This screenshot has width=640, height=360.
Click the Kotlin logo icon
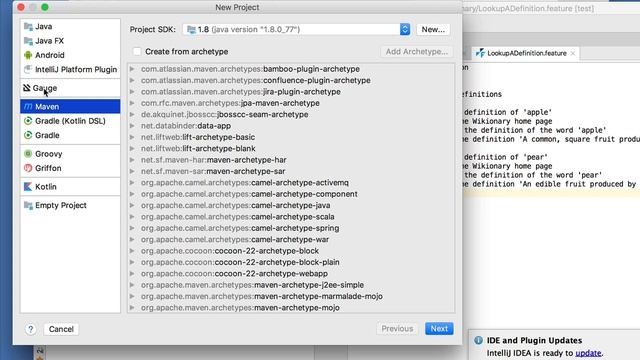[28, 187]
